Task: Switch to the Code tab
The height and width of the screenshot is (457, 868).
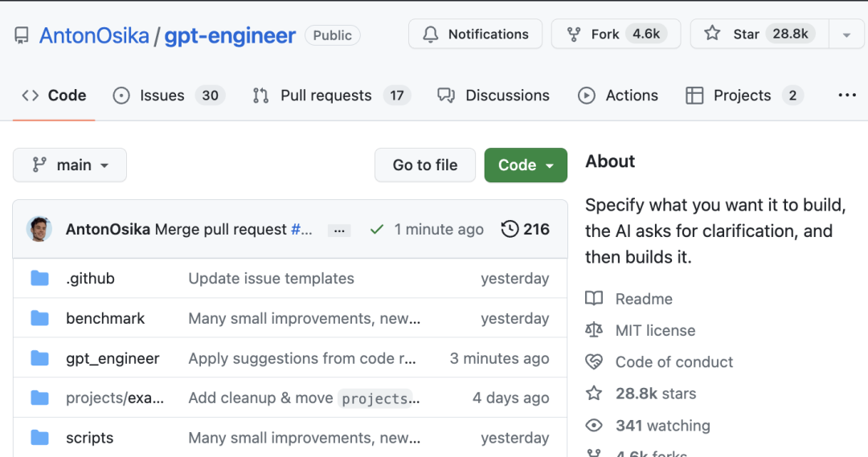Action: click(x=55, y=95)
